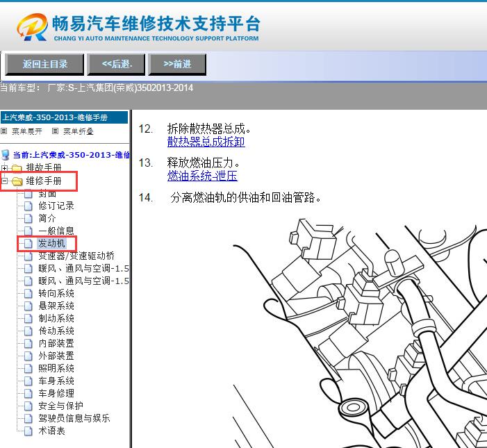
Task: Click the 菜单折叠 icon
Action: pos(55,131)
